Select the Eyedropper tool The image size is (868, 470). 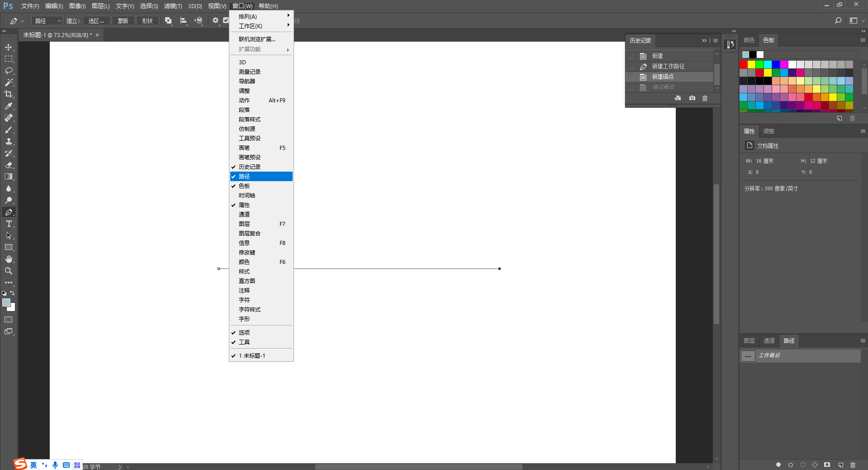(x=9, y=106)
